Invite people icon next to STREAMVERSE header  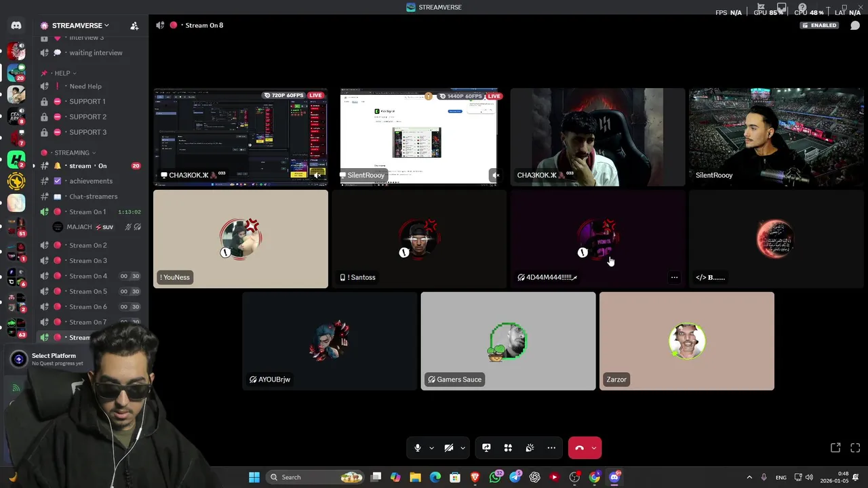point(134,26)
